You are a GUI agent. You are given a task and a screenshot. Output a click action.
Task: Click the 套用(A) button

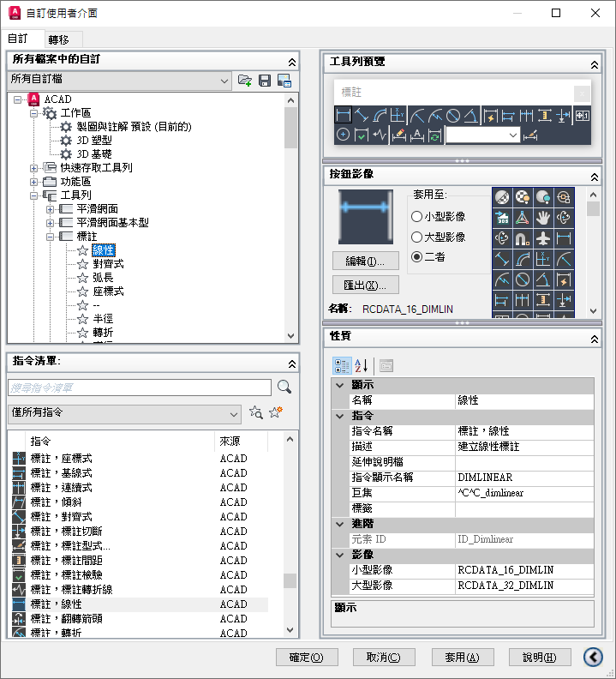463,658
